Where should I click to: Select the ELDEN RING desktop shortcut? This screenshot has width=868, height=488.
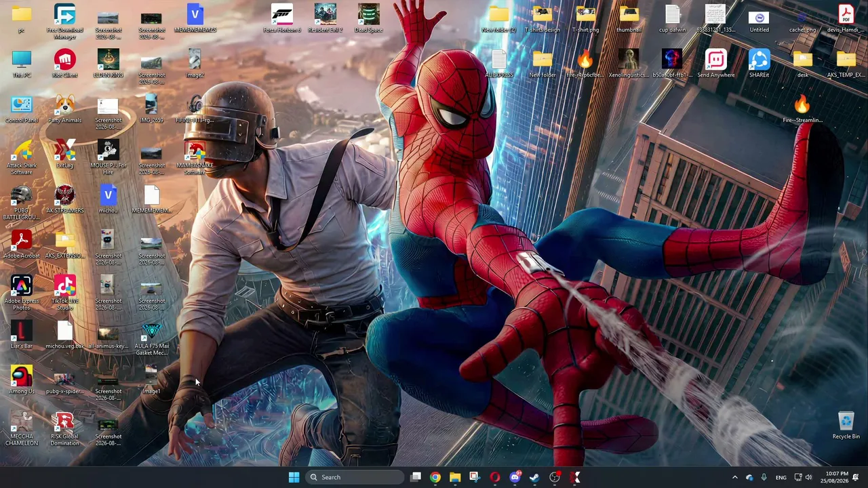click(x=108, y=64)
